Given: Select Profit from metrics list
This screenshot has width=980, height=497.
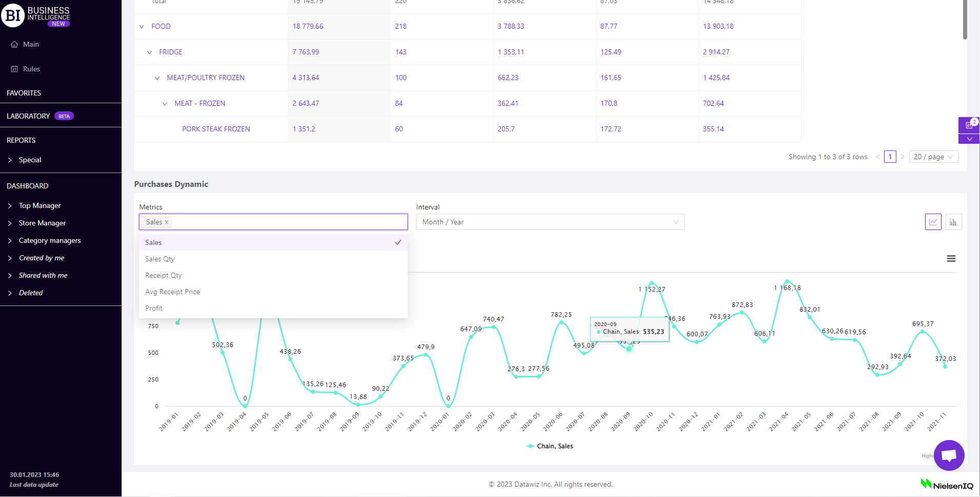Looking at the screenshot, I should click(x=154, y=308).
